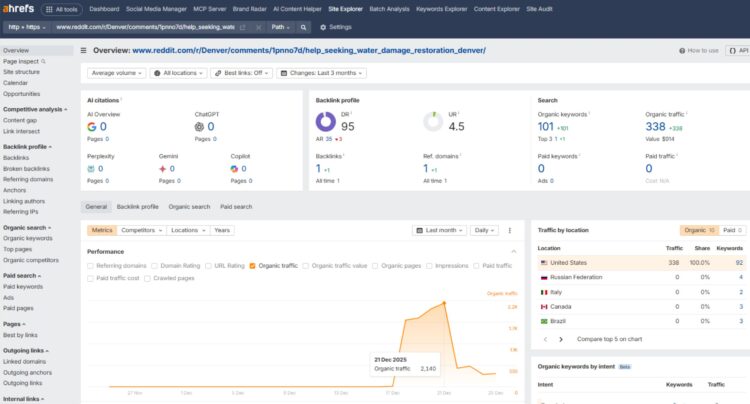Open Referring domains in left sidebar
This screenshot has width=750, height=404.
click(28, 179)
